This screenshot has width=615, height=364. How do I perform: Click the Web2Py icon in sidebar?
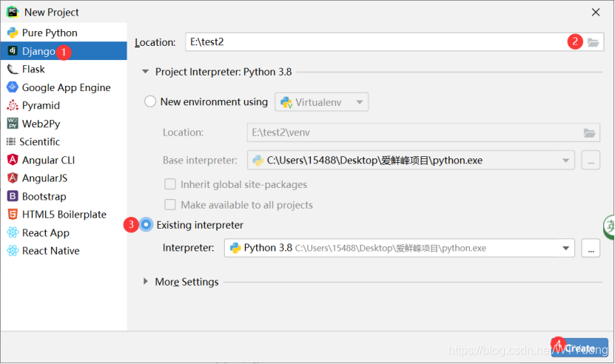click(x=13, y=124)
